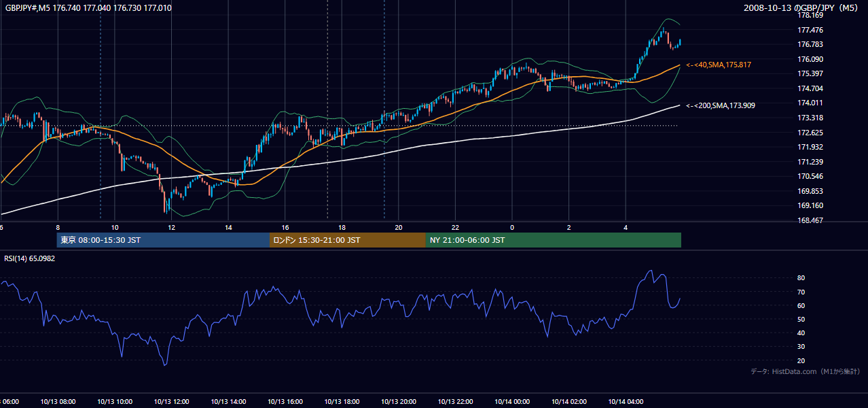Click the 10/13 16:00 time axis label
The image size is (868, 408).
pyautogui.click(x=285, y=402)
